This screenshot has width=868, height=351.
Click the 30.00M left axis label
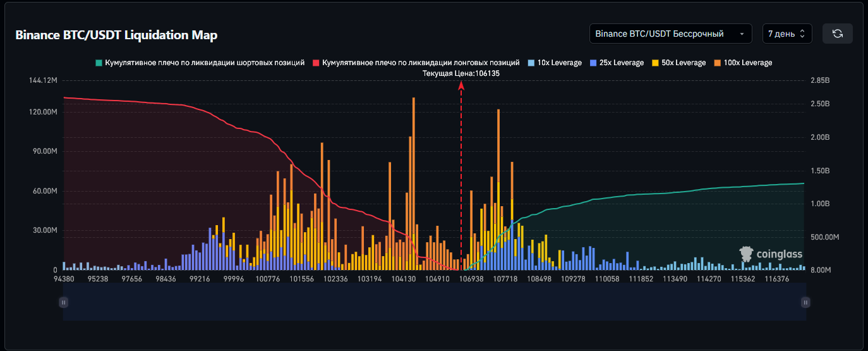click(x=45, y=230)
